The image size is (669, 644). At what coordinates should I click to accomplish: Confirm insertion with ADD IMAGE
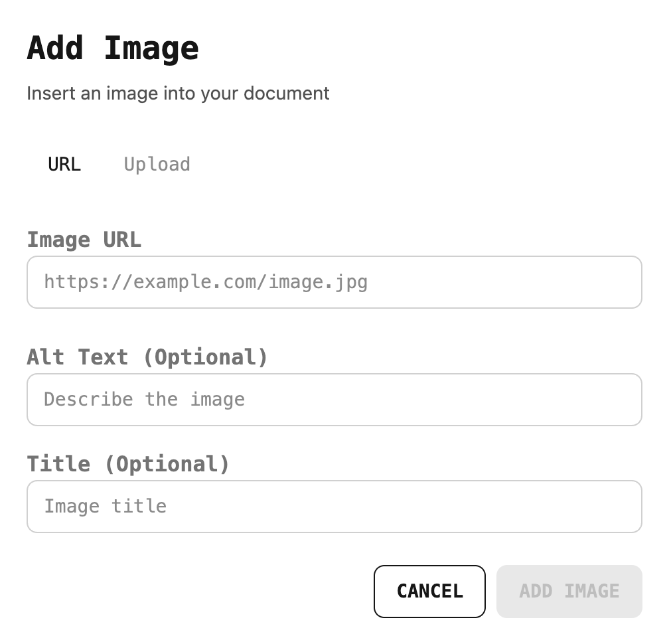(x=569, y=591)
